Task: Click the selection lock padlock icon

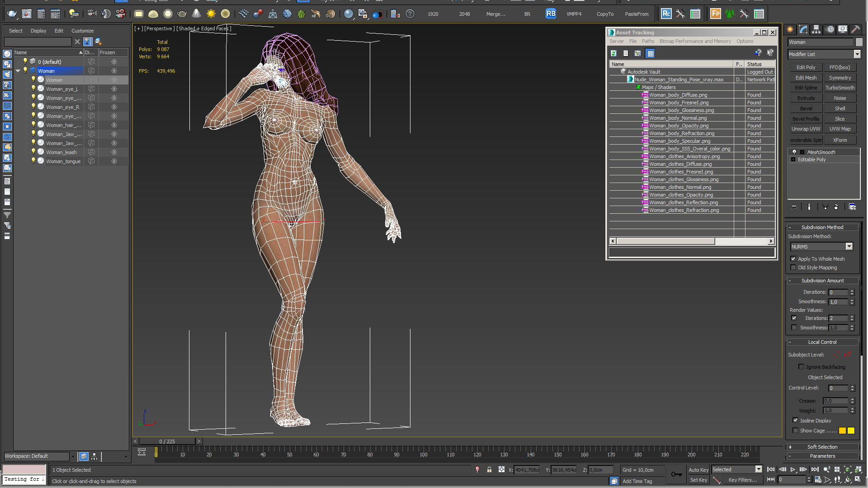Action: click(x=489, y=470)
